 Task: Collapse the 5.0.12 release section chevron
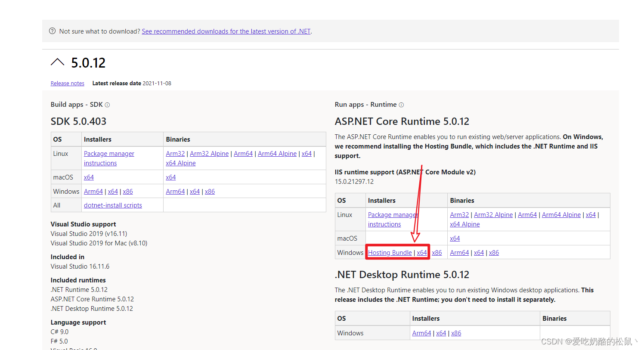click(x=57, y=62)
